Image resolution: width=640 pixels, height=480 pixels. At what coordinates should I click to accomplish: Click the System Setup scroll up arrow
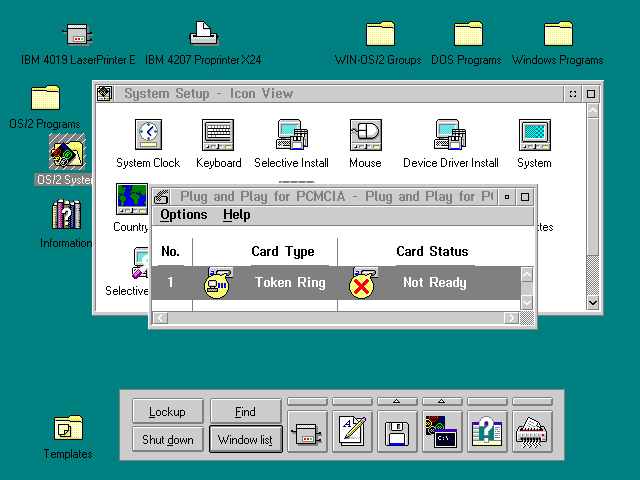593,111
